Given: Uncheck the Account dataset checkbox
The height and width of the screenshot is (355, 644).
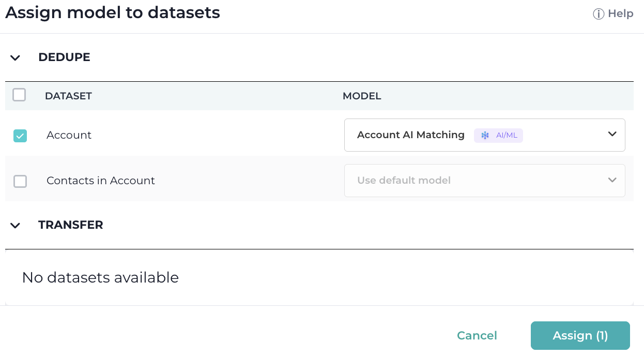Looking at the screenshot, I should tap(20, 136).
